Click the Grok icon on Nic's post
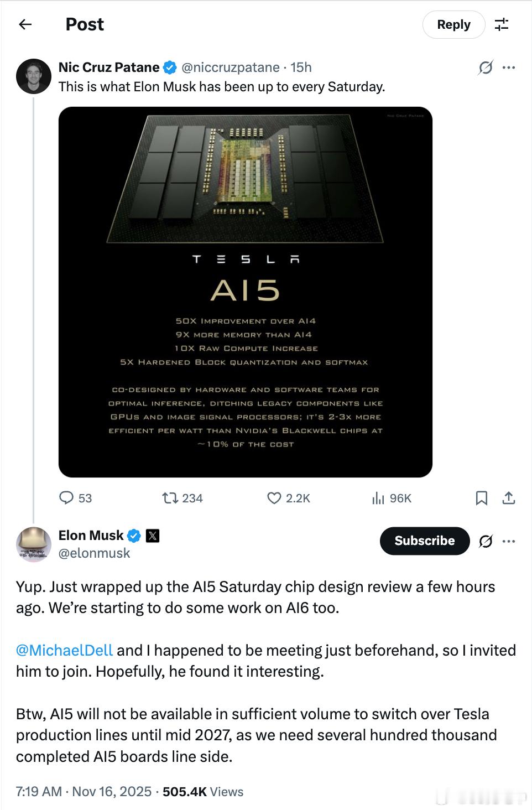 [x=486, y=67]
